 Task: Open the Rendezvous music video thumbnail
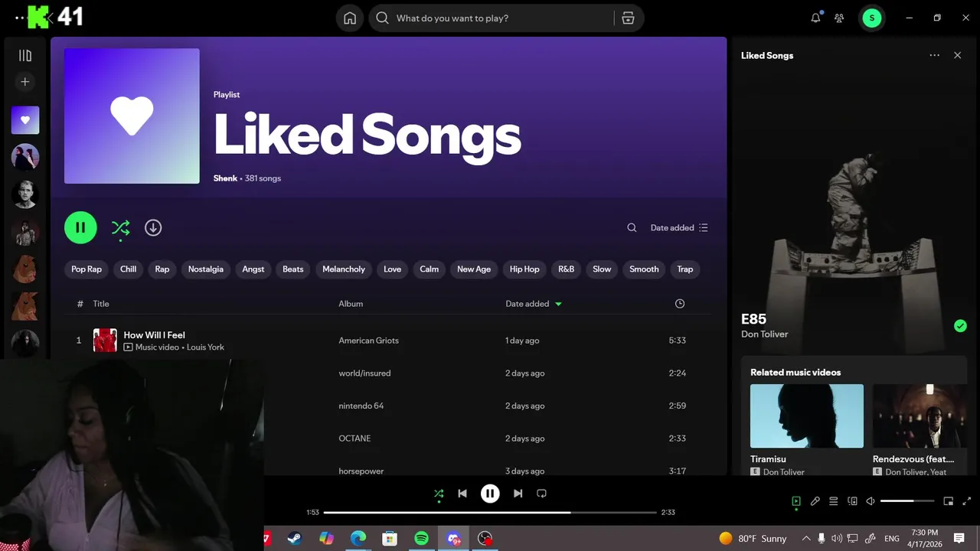(920, 416)
